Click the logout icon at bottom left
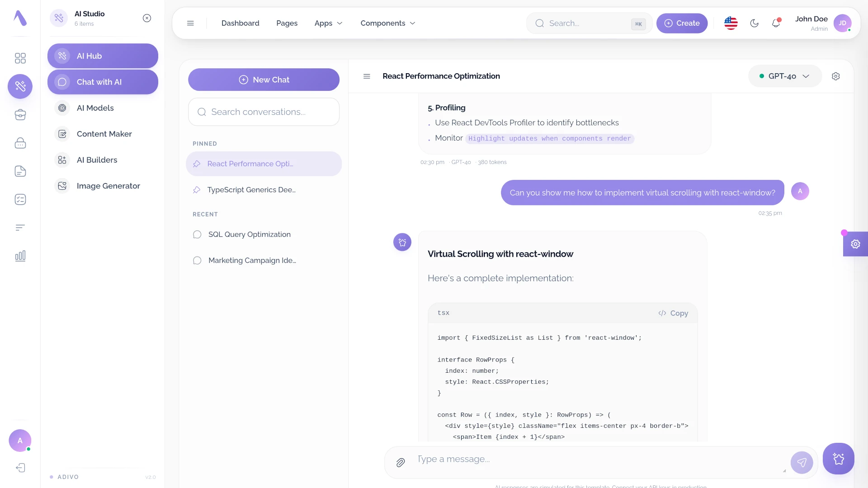The height and width of the screenshot is (488, 868). 20,468
